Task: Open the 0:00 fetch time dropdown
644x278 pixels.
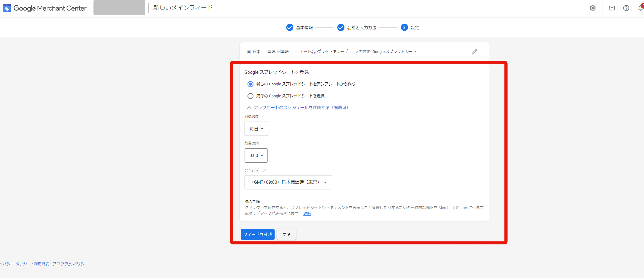Action: pos(256,156)
